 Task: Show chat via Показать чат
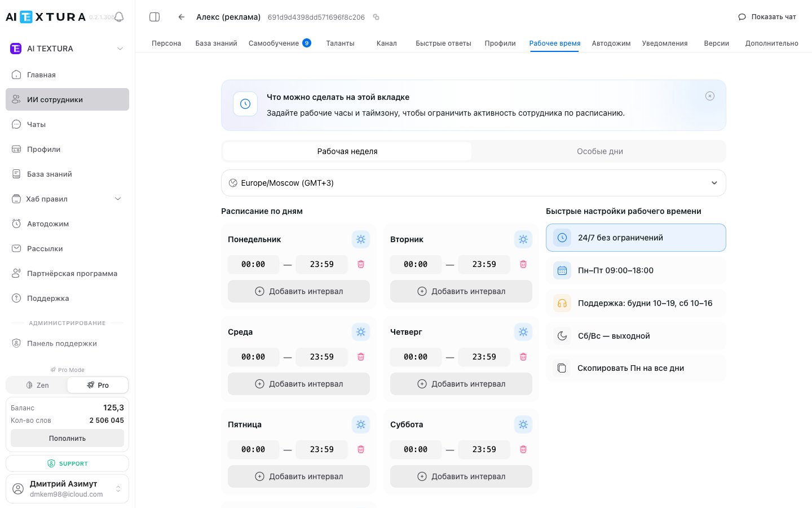pyautogui.click(x=767, y=17)
